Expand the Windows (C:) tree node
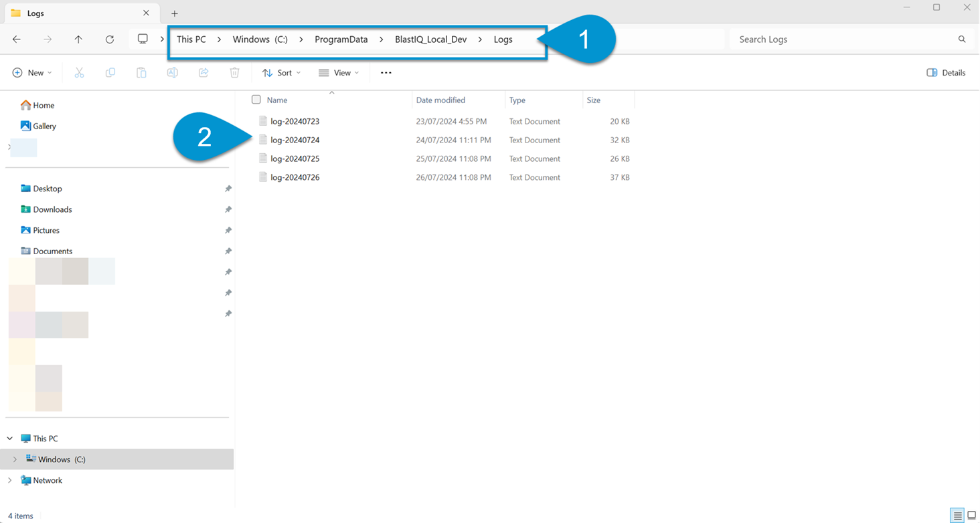This screenshot has width=980, height=523. (15, 459)
